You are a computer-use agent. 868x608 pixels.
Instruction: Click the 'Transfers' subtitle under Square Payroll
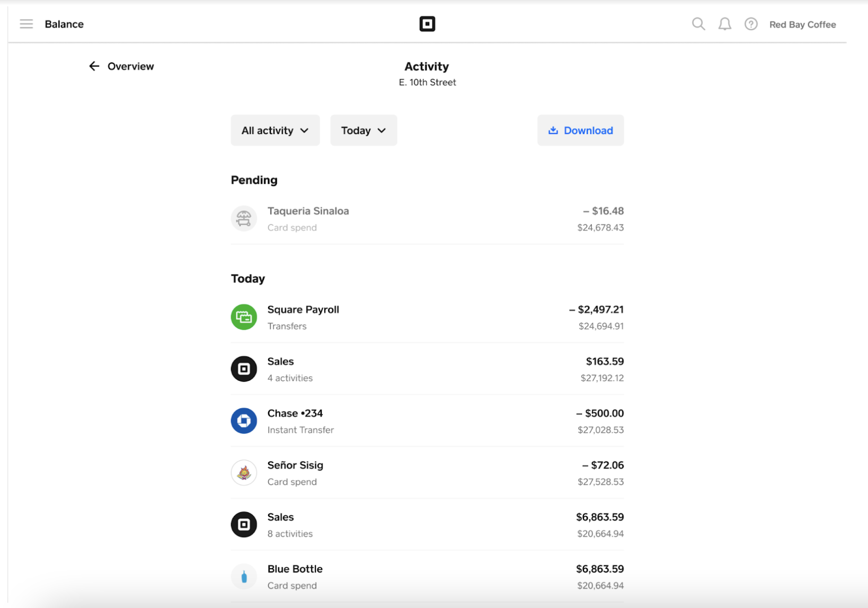(287, 326)
